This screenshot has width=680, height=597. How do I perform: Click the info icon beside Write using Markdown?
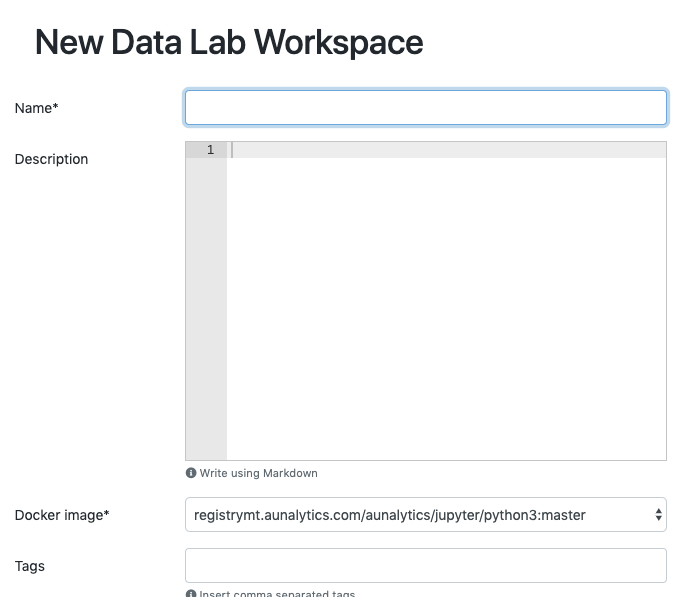tap(191, 473)
